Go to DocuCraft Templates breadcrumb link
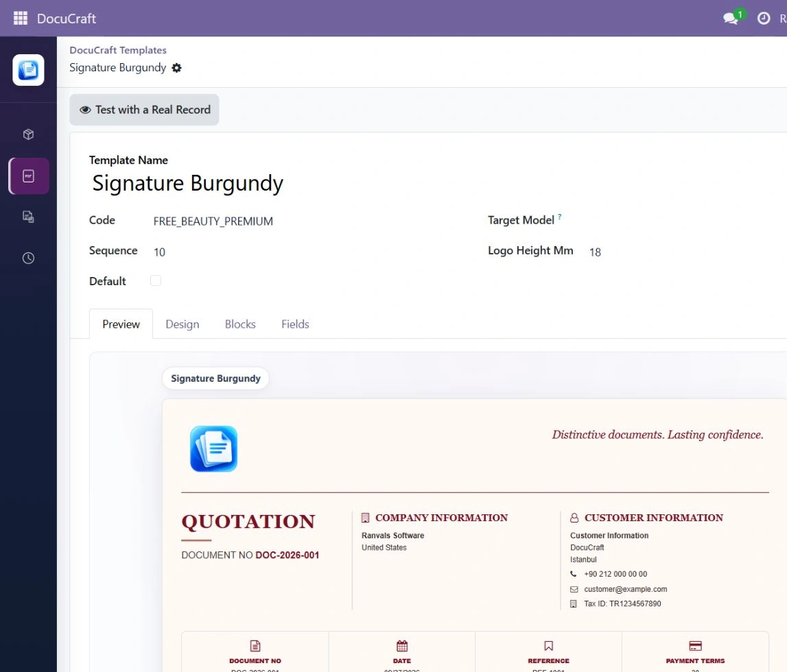Image resolution: width=787 pixels, height=672 pixels. click(x=118, y=50)
